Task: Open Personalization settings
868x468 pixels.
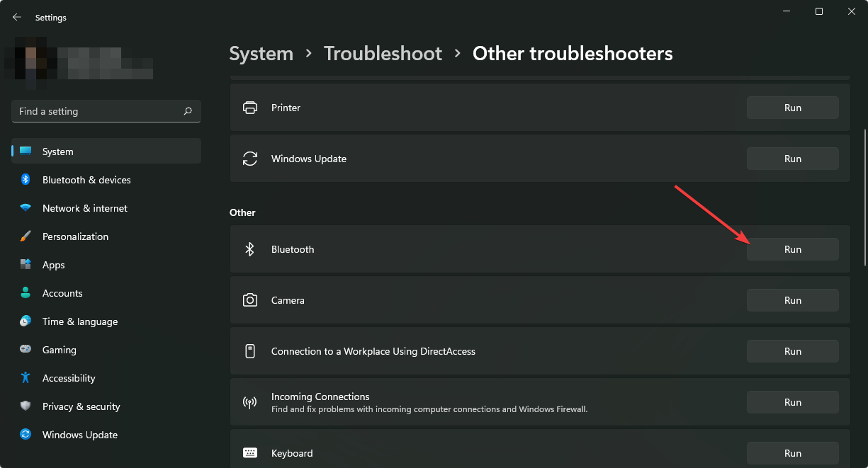Action: pyautogui.click(x=106, y=236)
